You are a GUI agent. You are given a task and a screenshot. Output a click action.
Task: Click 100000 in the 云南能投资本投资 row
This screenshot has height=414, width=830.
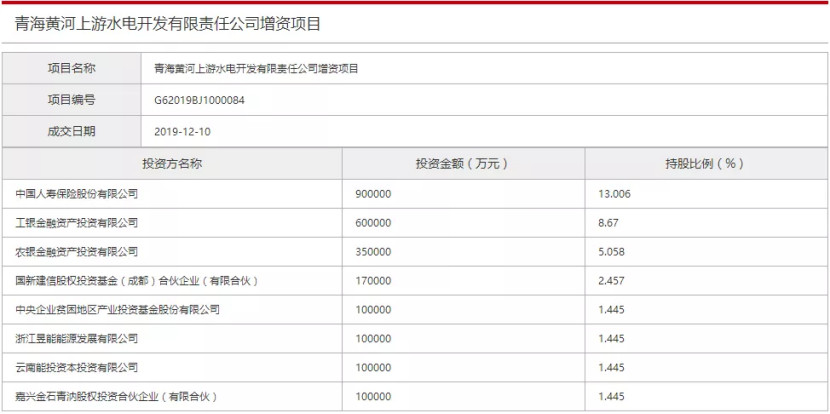click(x=374, y=367)
